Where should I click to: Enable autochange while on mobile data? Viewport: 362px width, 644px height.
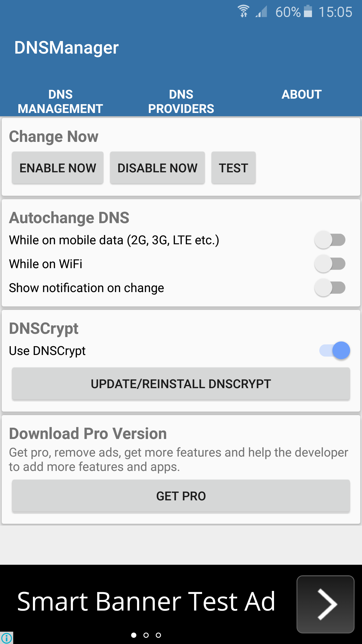[330, 240]
